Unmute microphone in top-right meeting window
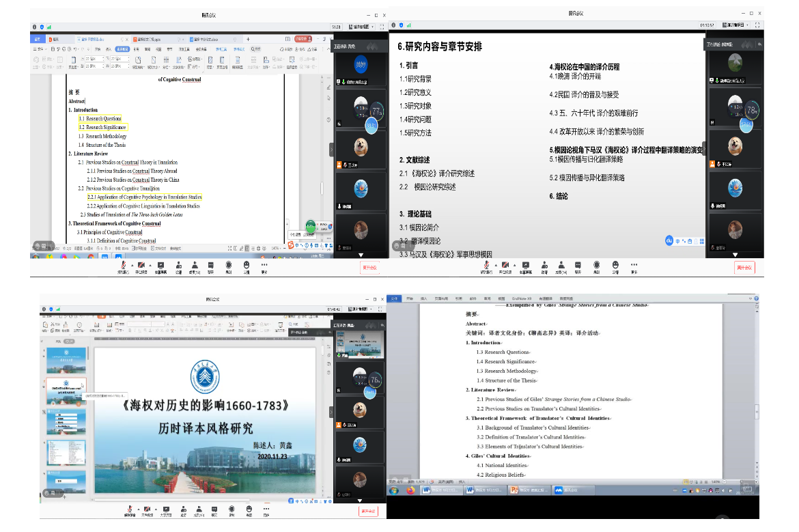 click(486, 267)
